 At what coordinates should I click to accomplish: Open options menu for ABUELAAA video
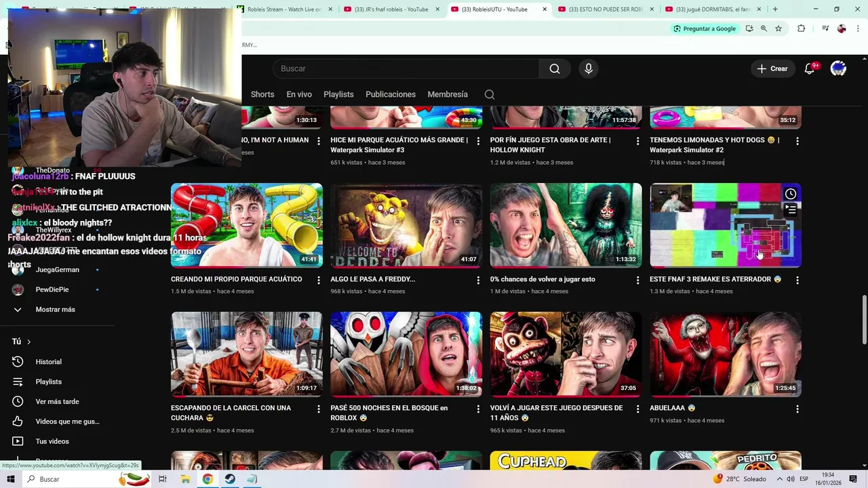tap(797, 409)
